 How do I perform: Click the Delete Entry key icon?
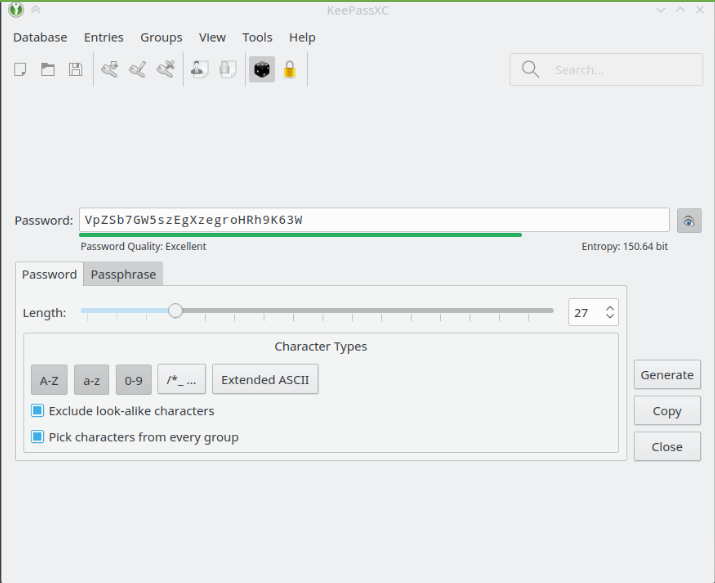[x=166, y=70]
